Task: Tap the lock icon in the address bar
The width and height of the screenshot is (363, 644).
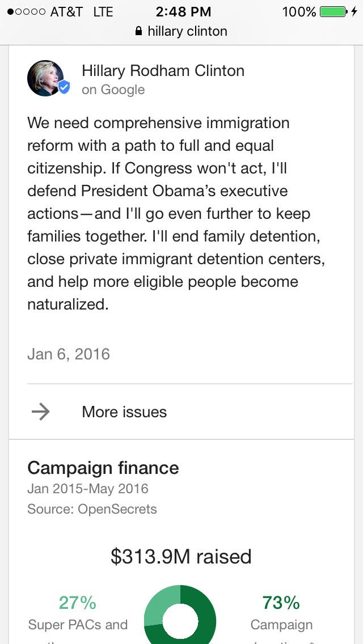Action: (139, 32)
